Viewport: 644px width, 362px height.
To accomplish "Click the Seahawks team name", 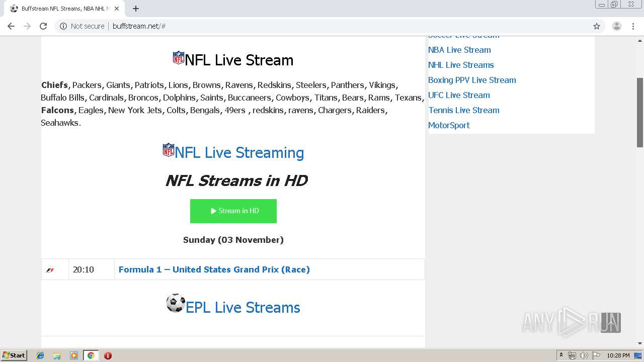I will [x=60, y=123].
